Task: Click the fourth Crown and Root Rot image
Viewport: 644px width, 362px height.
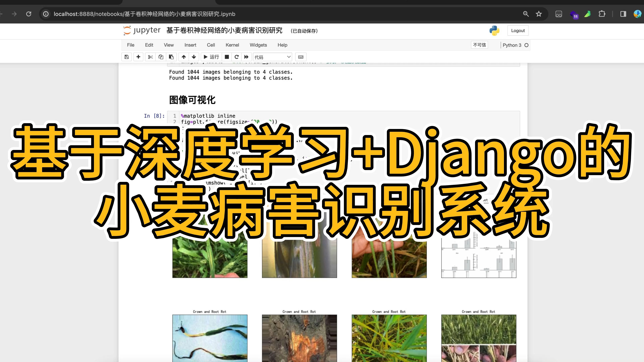Action: tap(478, 338)
